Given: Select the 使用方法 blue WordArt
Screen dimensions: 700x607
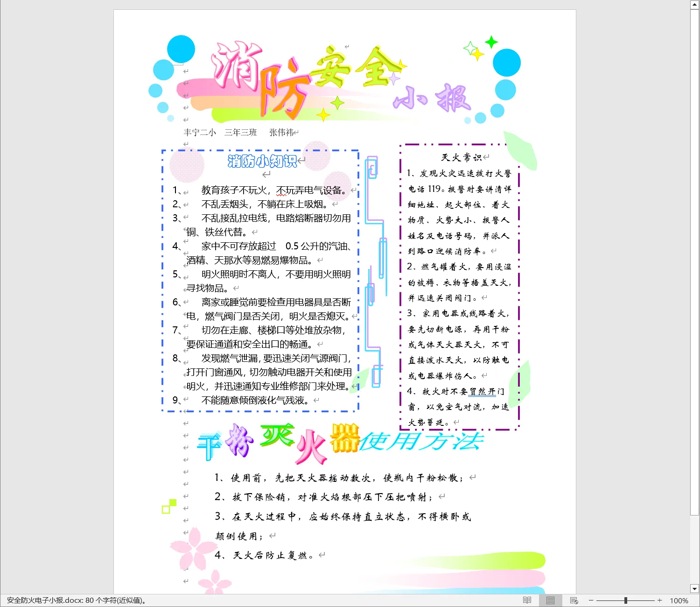Looking at the screenshot, I should point(420,441).
